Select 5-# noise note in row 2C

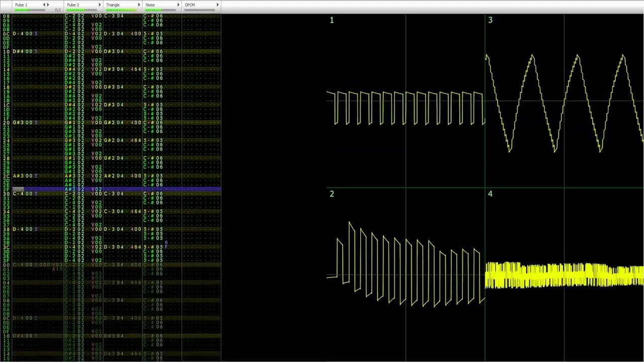click(148, 176)
